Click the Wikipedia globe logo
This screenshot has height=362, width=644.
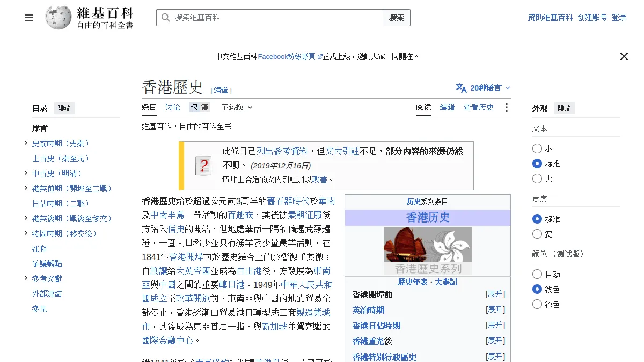pyautogui.click(x=58, y=17)
